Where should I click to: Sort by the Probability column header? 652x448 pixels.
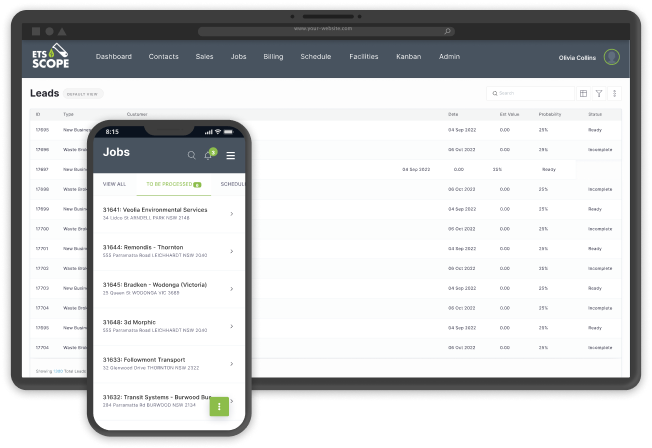(550, 114)
